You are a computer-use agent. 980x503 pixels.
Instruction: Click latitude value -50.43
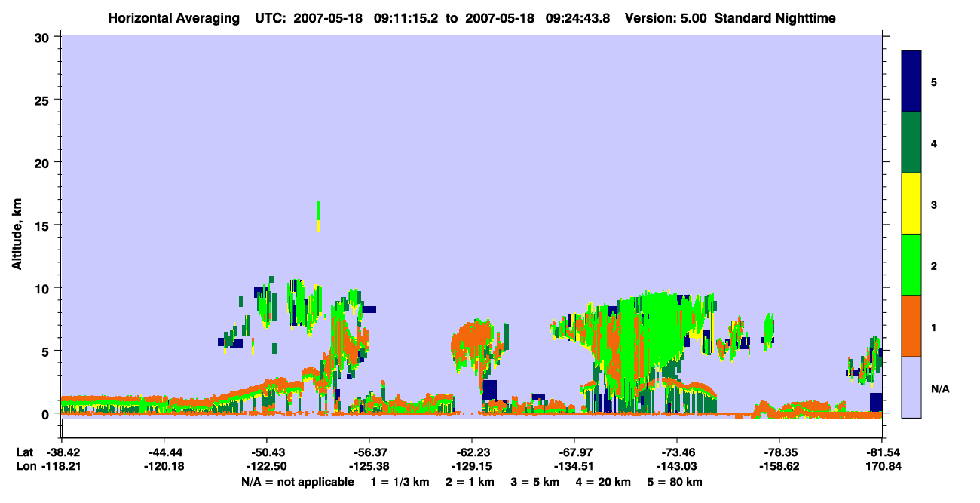point(266,452)
